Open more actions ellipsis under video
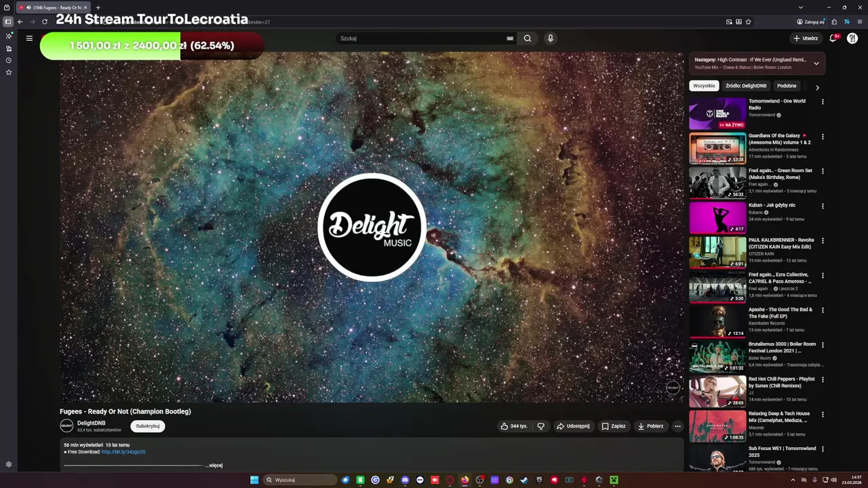Viewport: 868px width, 488px height. pyautogui.click(x=677, y=426)
